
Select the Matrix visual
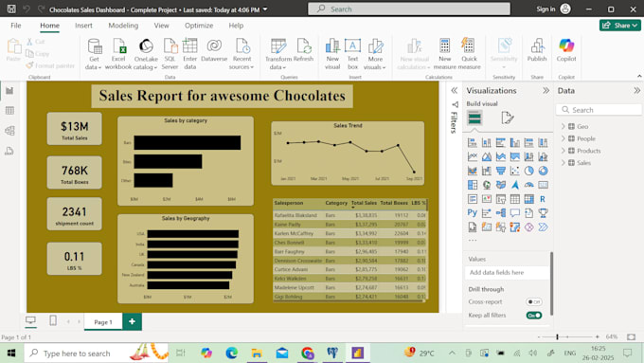tap(529, 199)
